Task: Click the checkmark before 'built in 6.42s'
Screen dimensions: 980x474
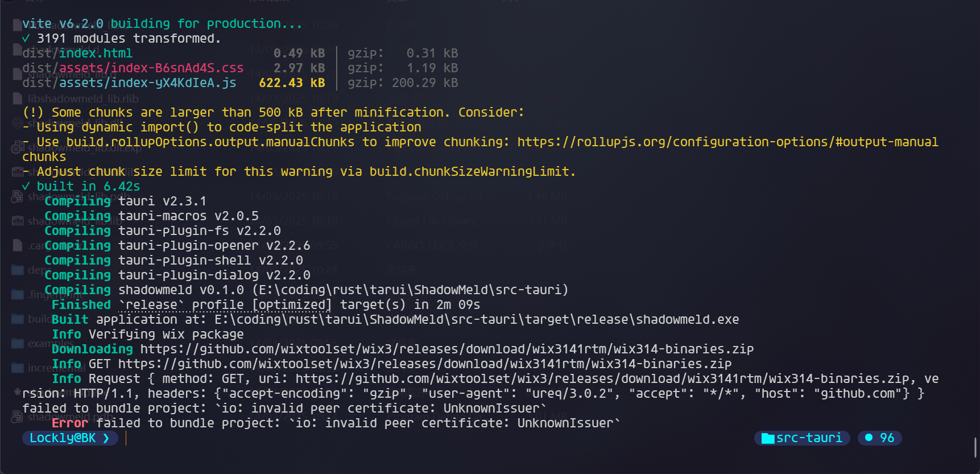Action: (x=26, y=186)
